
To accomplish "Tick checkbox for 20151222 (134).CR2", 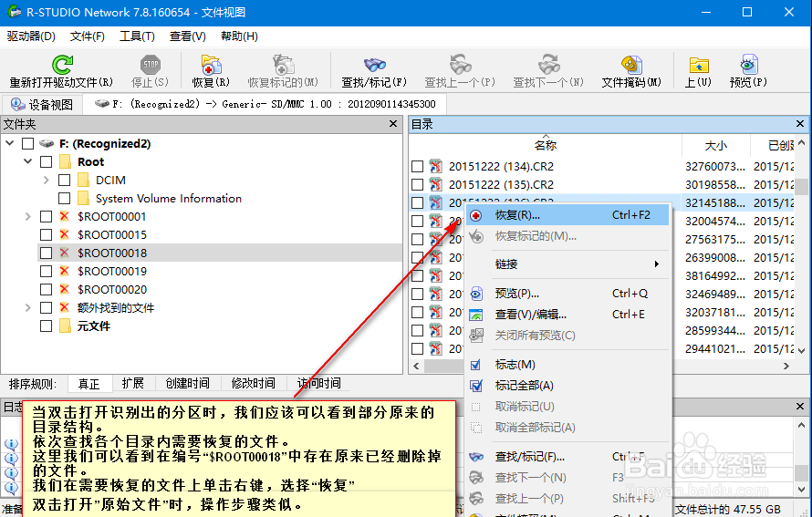I will click(x=417, y=167).
